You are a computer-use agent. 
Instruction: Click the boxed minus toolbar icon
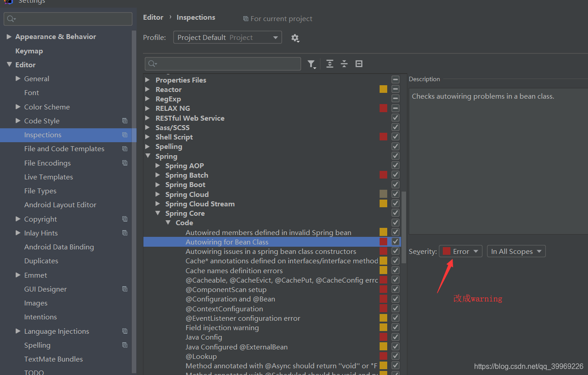pyautogui.click(x=359, y=64)
